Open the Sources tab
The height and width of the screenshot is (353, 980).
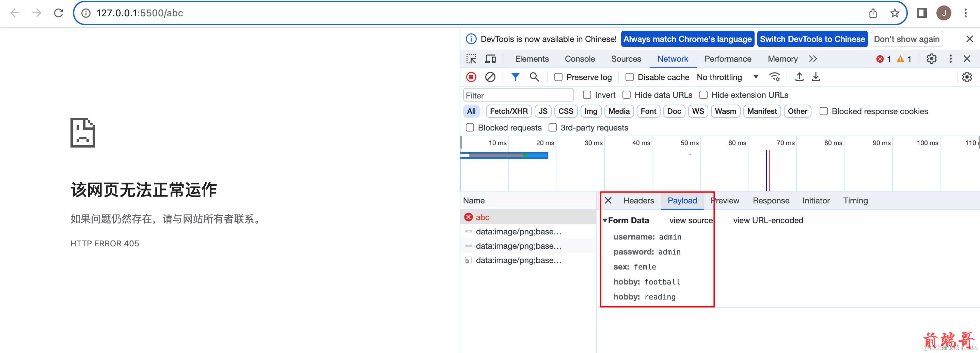point(626,59)
